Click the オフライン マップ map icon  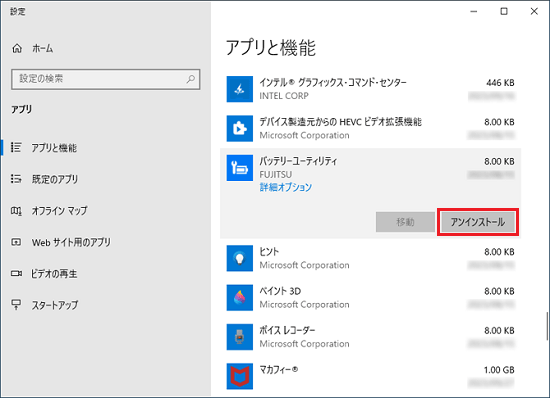16,210
